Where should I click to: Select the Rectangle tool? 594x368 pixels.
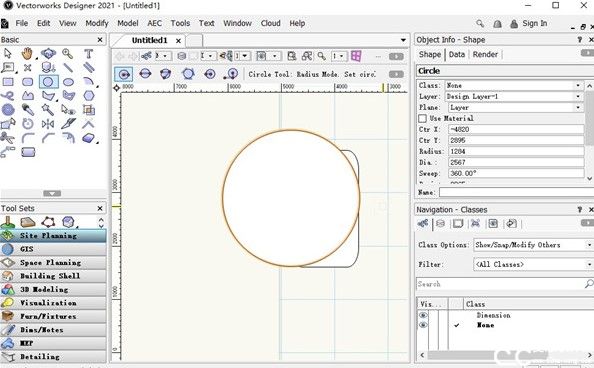[x=8, y=82]
